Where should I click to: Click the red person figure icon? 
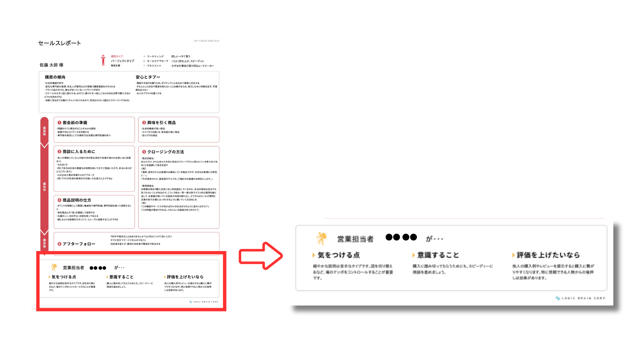point(103,61)
